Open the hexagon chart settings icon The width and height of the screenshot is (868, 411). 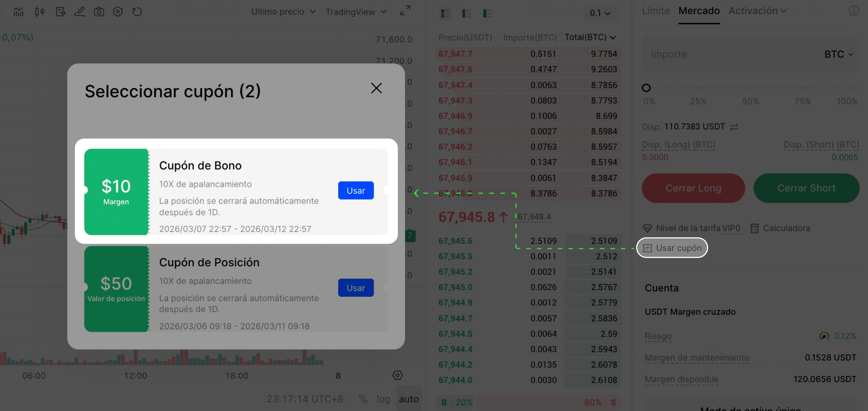[x=118, y=12]
